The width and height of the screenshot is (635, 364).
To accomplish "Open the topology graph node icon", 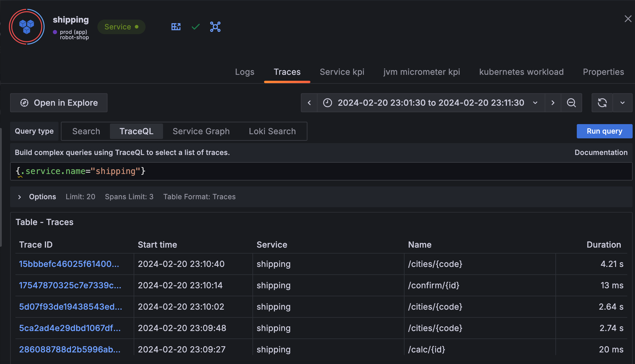I will click(x=215, y=27).
